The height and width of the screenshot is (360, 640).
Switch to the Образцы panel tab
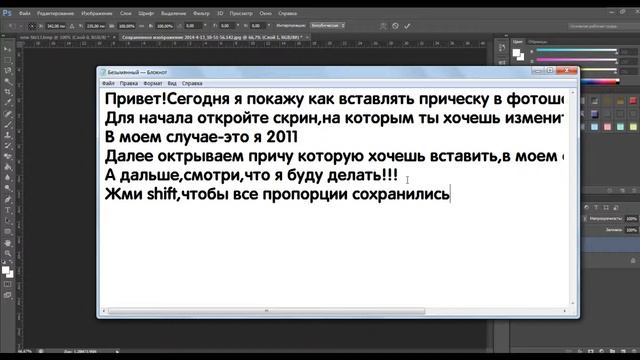pos(537,42)
